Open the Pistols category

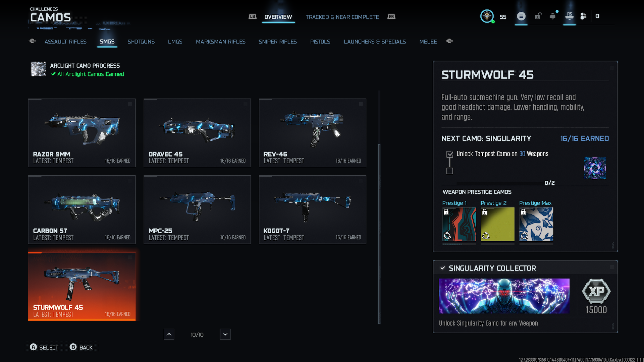(x=320, y=42)
